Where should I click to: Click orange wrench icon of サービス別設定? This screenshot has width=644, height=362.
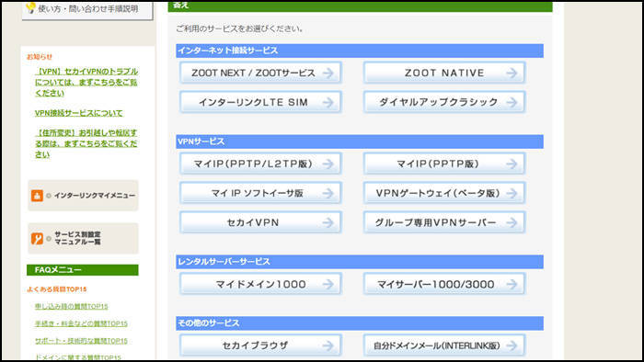coord(37,239)
